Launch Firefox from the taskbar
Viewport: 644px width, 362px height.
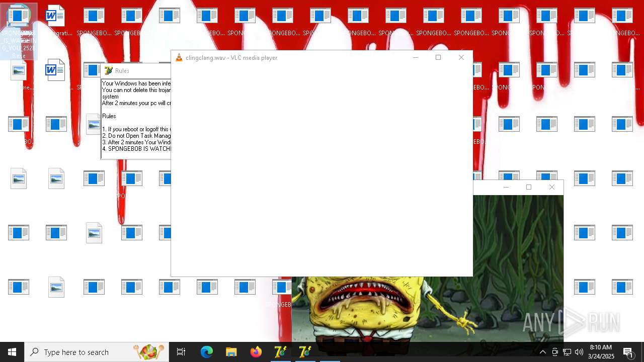click(256, 352)
